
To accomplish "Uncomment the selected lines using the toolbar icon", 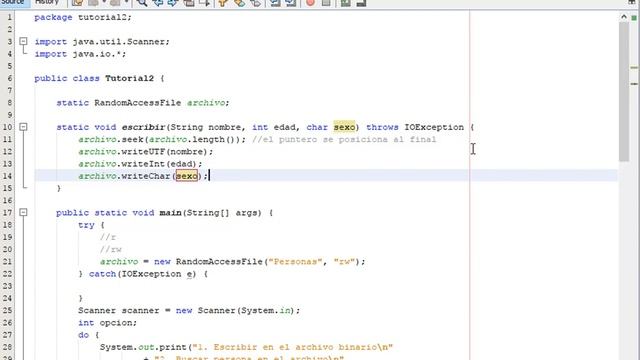I will click(x=361, y=3).
